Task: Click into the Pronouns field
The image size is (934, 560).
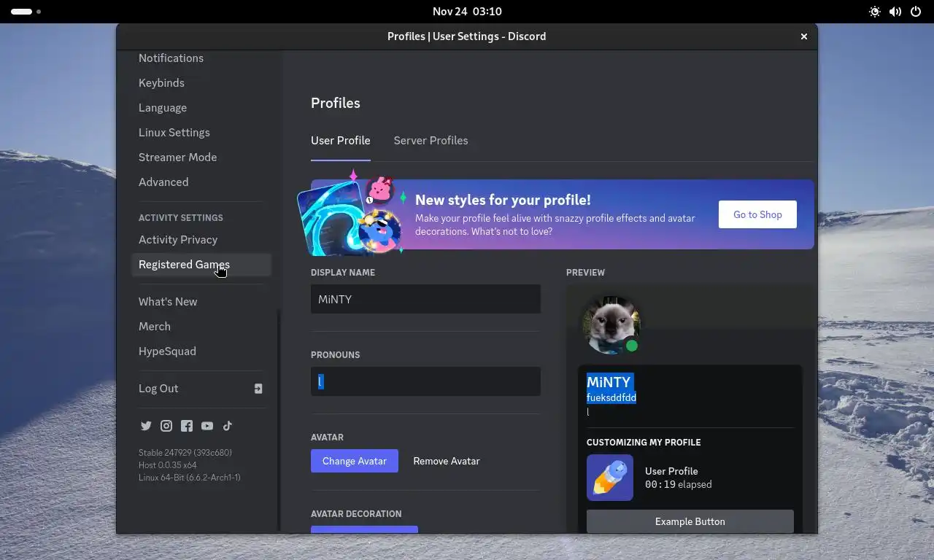Action: point(425,381)
